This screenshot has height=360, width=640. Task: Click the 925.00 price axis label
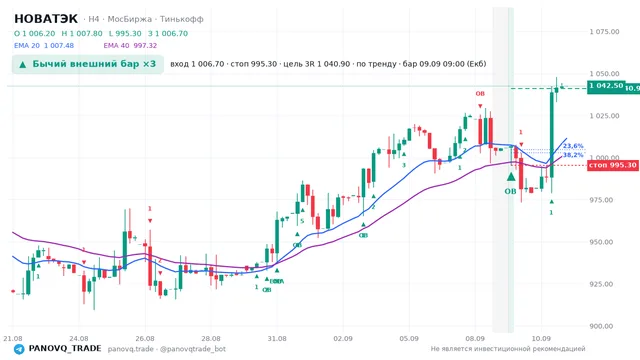point(601,284)
